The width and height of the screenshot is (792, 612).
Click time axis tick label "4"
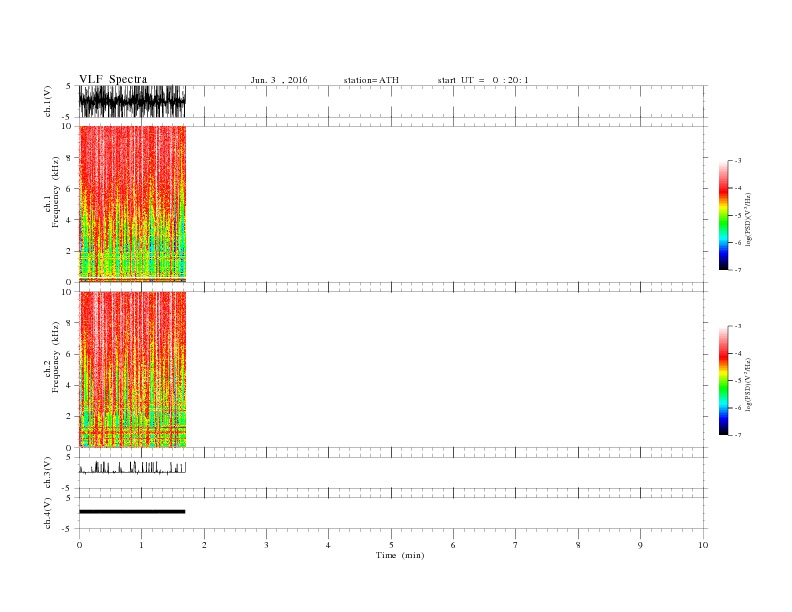coord(328,545)
